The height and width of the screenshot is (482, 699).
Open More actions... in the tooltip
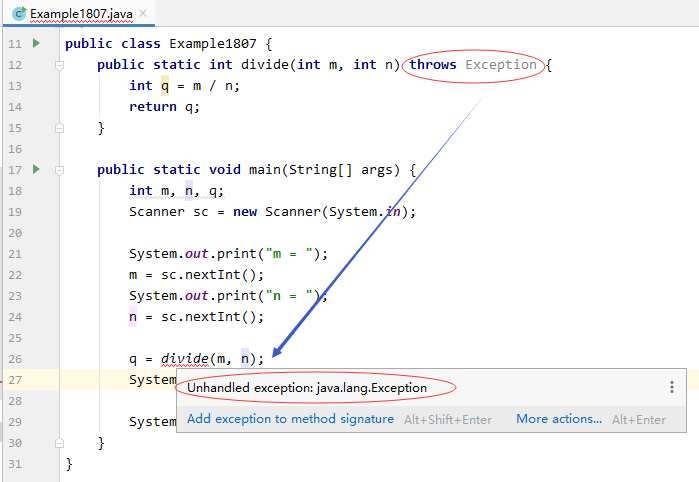pos(559,419)
